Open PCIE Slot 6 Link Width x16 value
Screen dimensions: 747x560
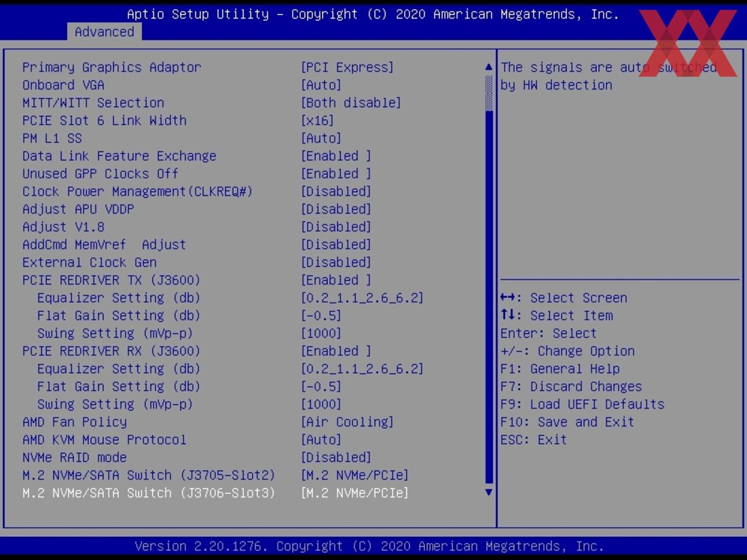coord(317,120)
